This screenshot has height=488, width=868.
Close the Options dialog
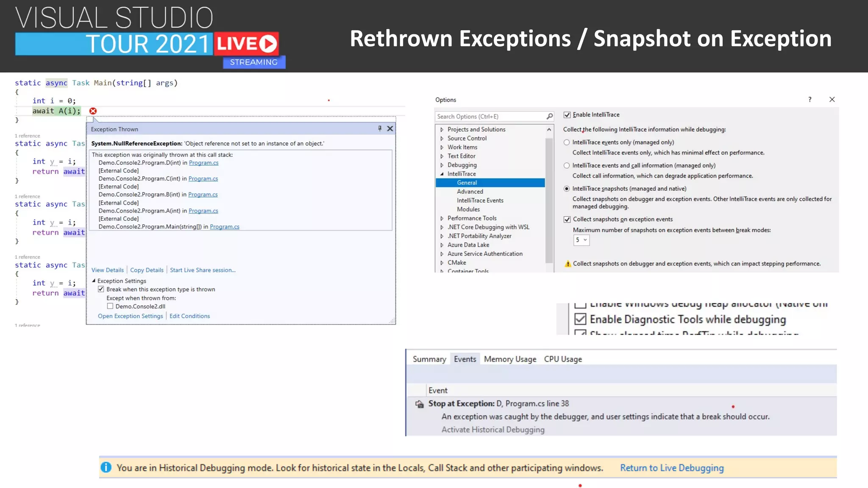coord(832,100)
